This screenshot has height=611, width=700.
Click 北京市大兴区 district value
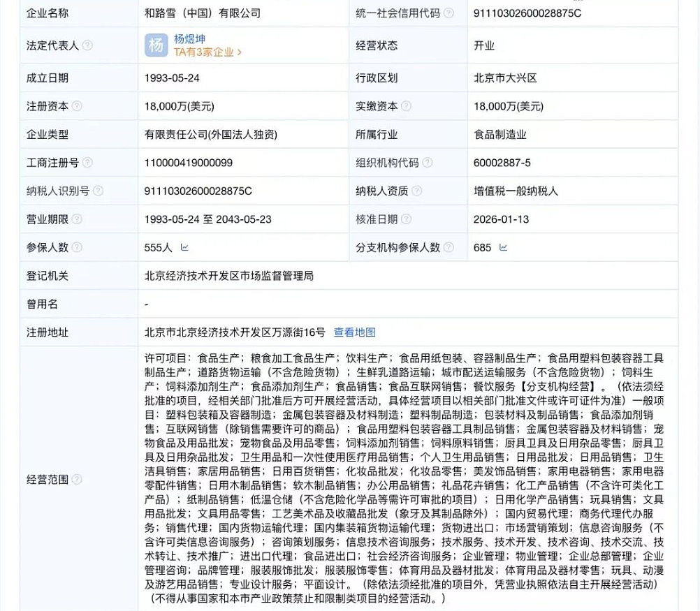click(x=505, y=78)
